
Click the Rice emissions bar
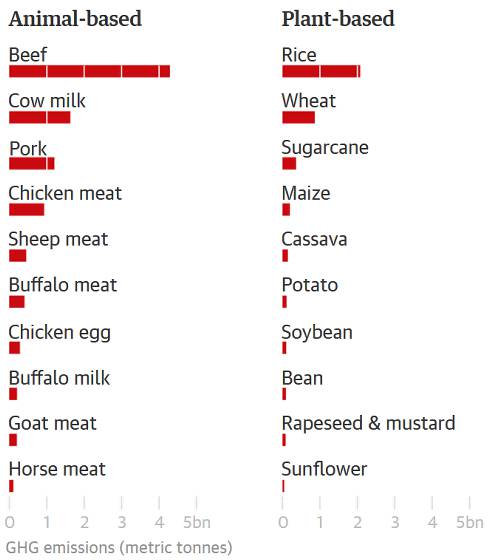[x=321, y=71]
